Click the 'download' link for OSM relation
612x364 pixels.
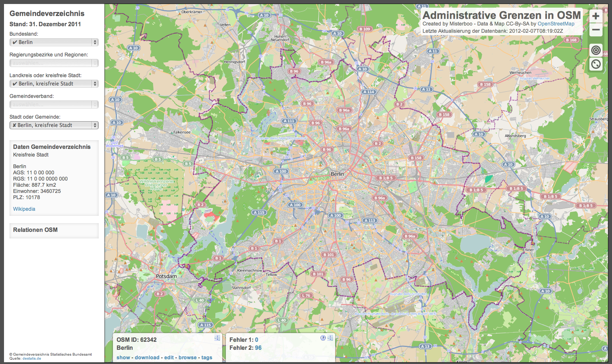pyautogui.click(x=147, y=357)
